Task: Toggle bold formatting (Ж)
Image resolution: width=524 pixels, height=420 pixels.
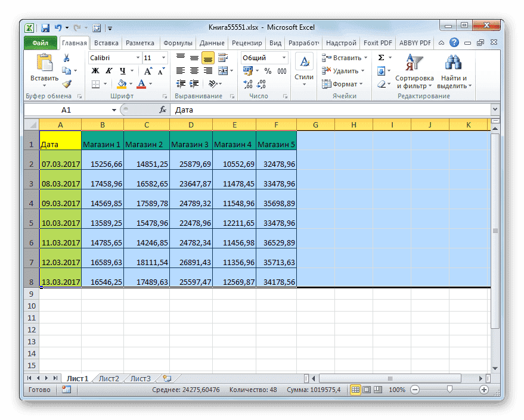Action: [95, 70]
